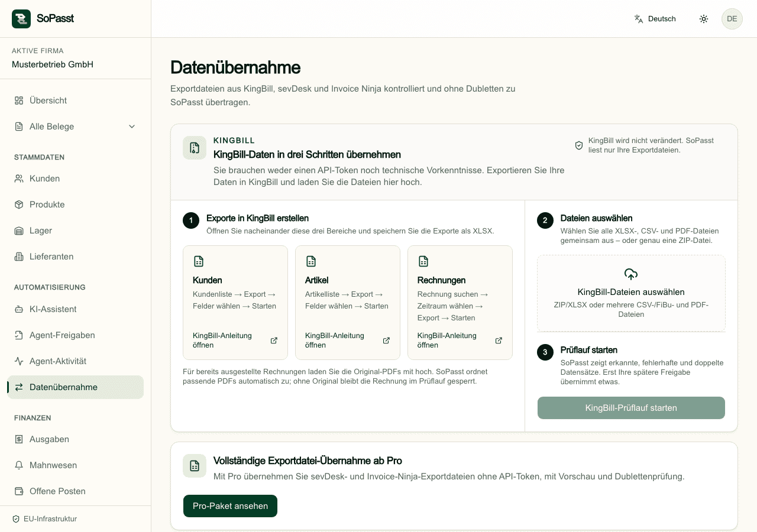
Task: Click the active company Musterbetrieb GmbH
Action: [53, 64]
